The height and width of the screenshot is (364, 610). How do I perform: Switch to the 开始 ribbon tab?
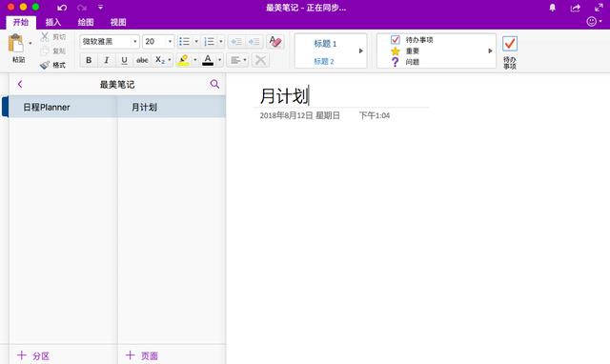21,22
